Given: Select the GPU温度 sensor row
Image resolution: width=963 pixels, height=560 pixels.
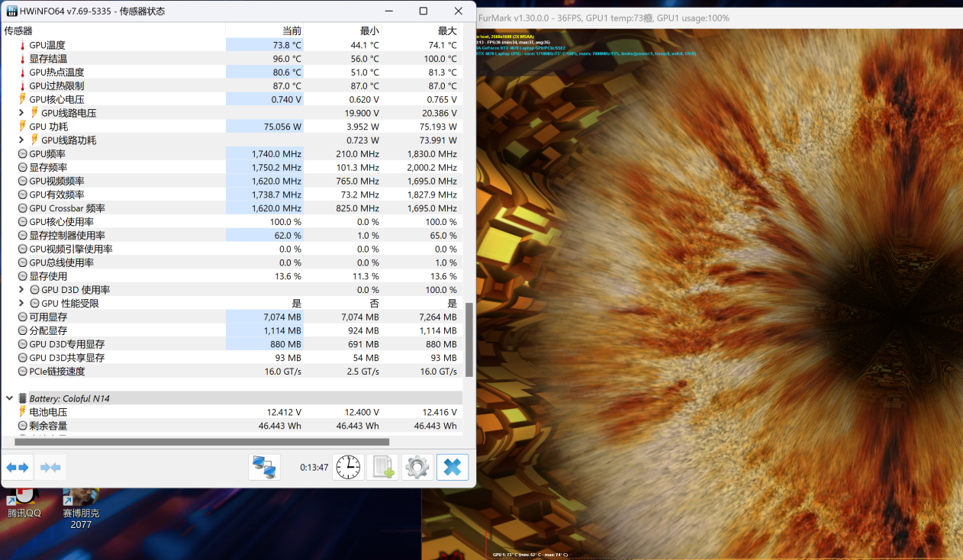Looking at the screenshot, I should [x=47, y=45].
